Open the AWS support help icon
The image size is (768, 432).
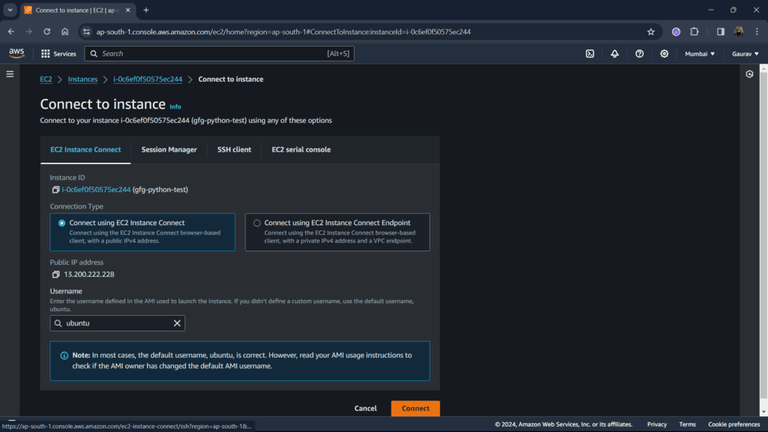(x=639, y=54)
